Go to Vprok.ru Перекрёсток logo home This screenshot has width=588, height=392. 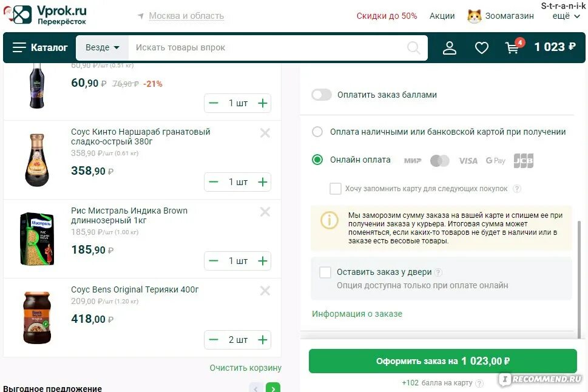[x=45, y=15]
